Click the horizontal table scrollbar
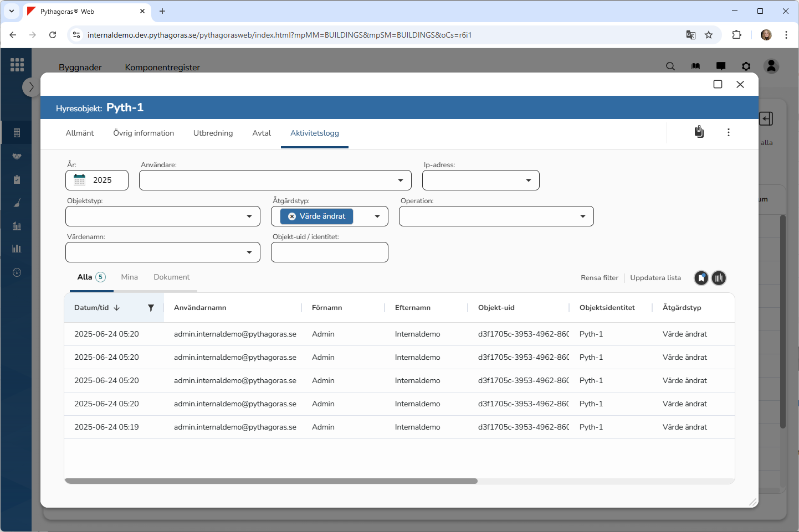The width and height of the screenshot is (799, 532). (x=271, y=481)
